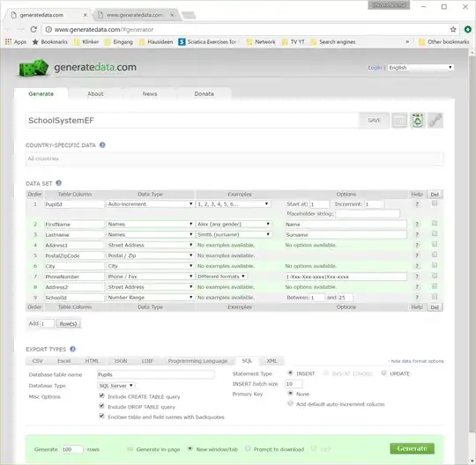Bookmark this page with the star icon
The width and height of the screenshot is (476, 465).
pyautogui.click(x=453, y=29)
